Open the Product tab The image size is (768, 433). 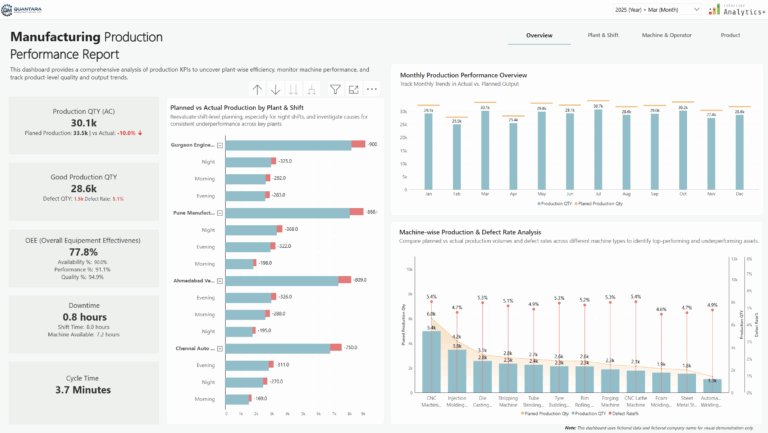(730, 35)
